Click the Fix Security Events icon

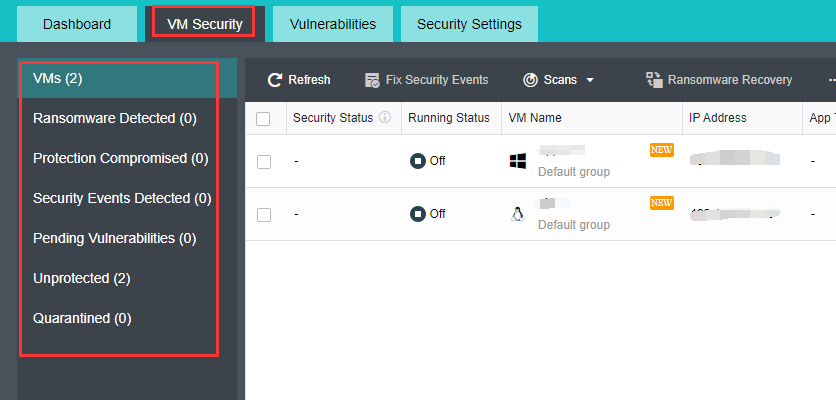point(372,80)
